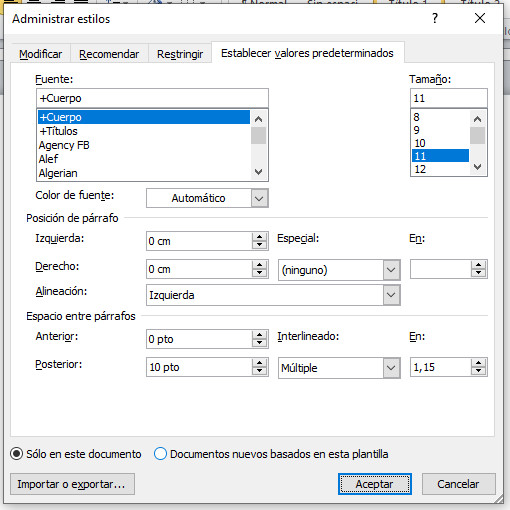The width and height of the screenshot is (510, 510).
Task: Select Sólo en este documento option
Action: pyautogui.click(x=76, y=454)
